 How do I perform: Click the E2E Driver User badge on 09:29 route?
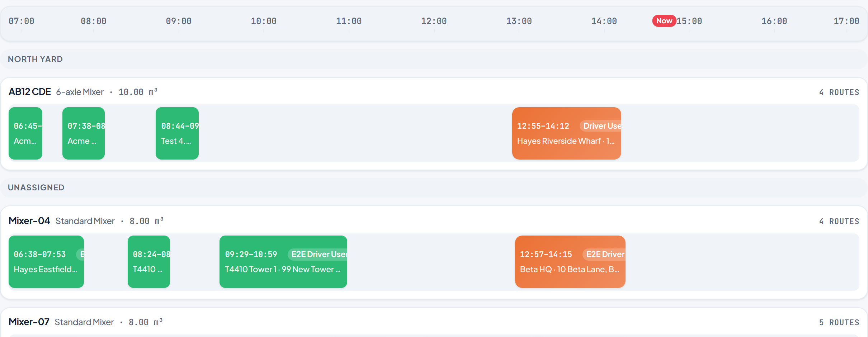pos(318,254)
